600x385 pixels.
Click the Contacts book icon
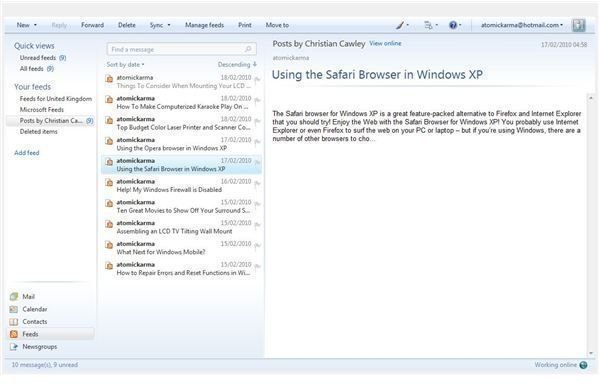coord(14,321)
